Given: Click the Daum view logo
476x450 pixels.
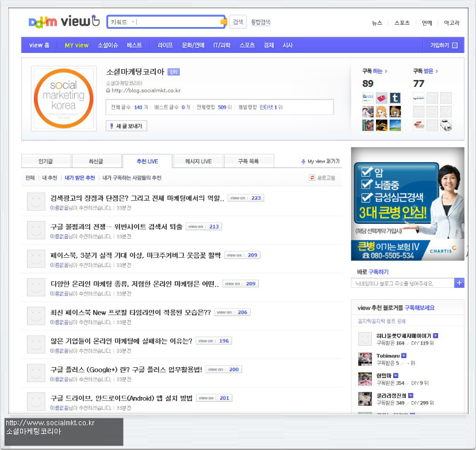Looking at the screenshot, I should [64, 21].
